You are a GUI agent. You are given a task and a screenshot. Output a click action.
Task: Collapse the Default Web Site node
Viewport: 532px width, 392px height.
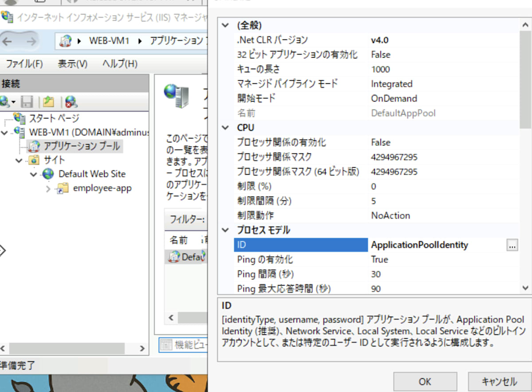[34, 174]
